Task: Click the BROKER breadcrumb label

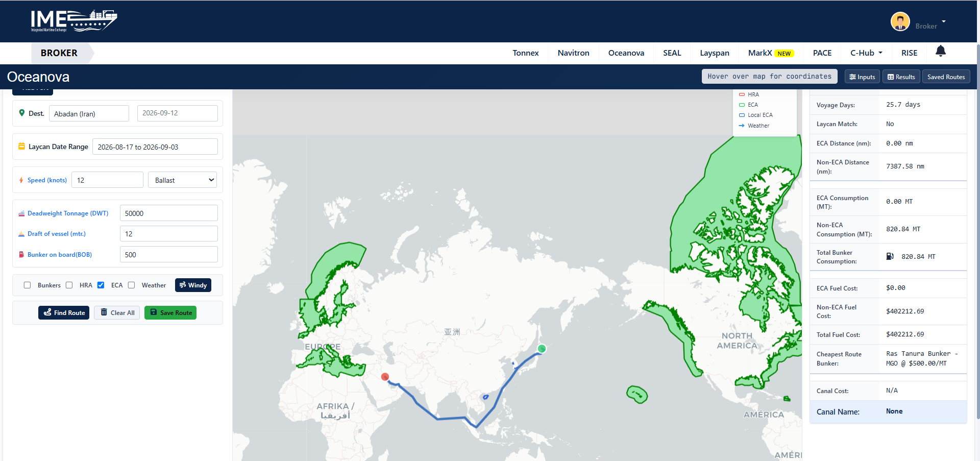Action: [59, 53]
